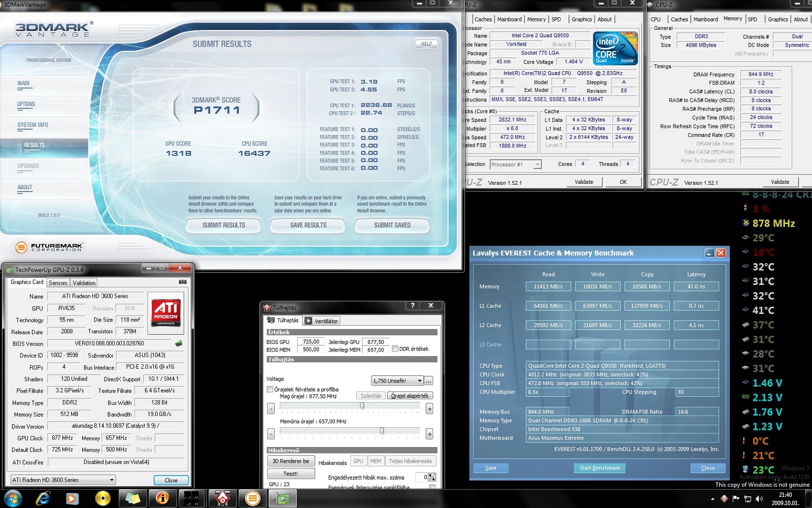Screen dimensions: 812x508
Task: Click minus button for Memória órajel slider
Action: tap(271, 434)
